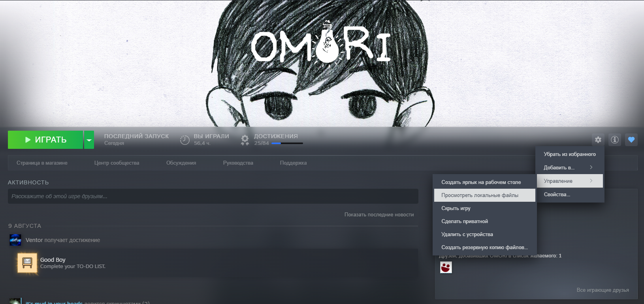
Task: Click the Good Boy achievement icon
Action: [x=27, y=263]
